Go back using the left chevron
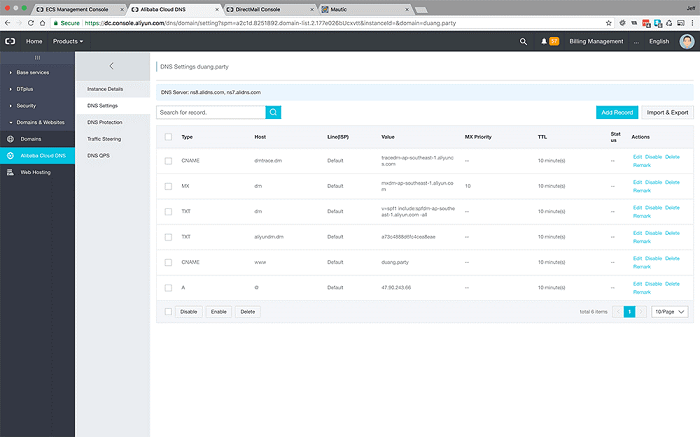This screenshot has width=700, height=437. 112,66
